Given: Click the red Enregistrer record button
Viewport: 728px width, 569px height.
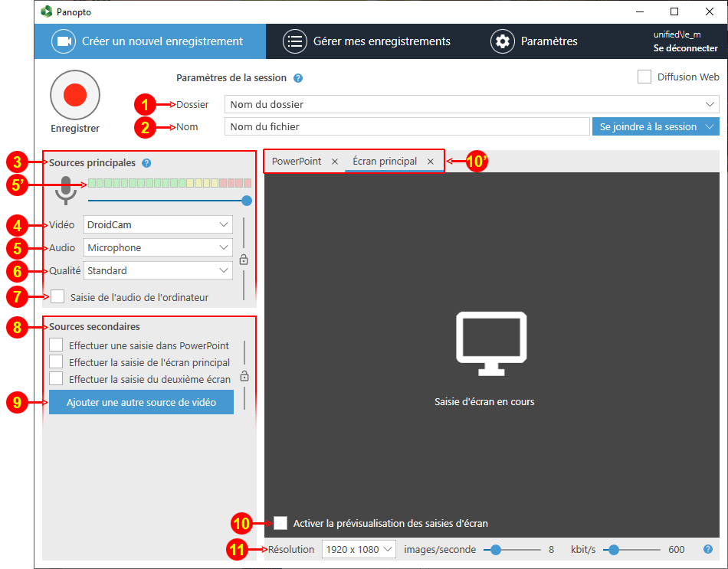Looking at the screenshot, I should click(75, 95).
